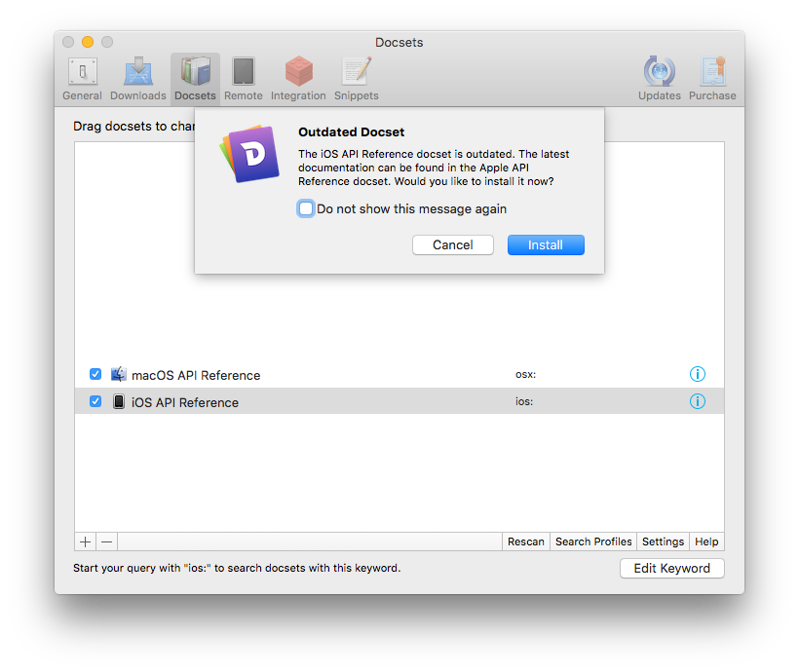
Task: Uncheck the iOS API Reference docset
Action: (x=95, y=401)
